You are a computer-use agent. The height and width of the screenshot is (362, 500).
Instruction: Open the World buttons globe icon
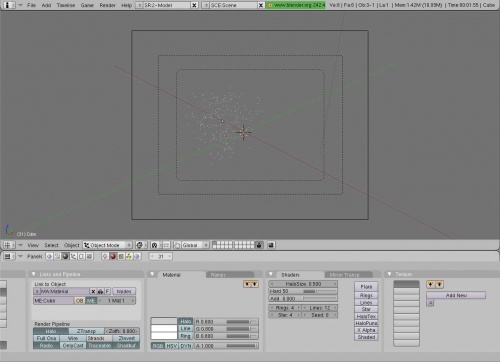[x=137, y=256]
